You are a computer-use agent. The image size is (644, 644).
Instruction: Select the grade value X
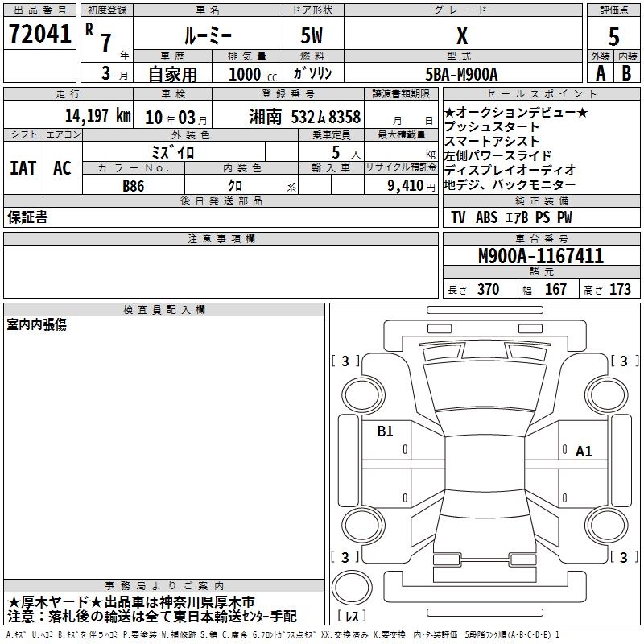tap(462, 35)
